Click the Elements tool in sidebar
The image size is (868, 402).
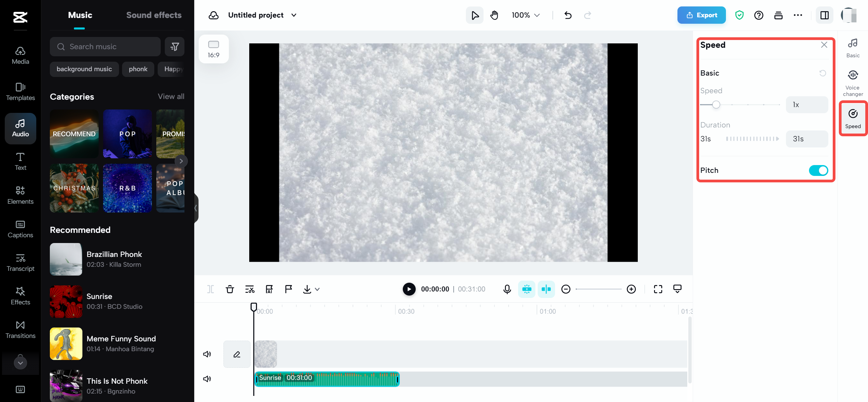[x=20, y=195]
